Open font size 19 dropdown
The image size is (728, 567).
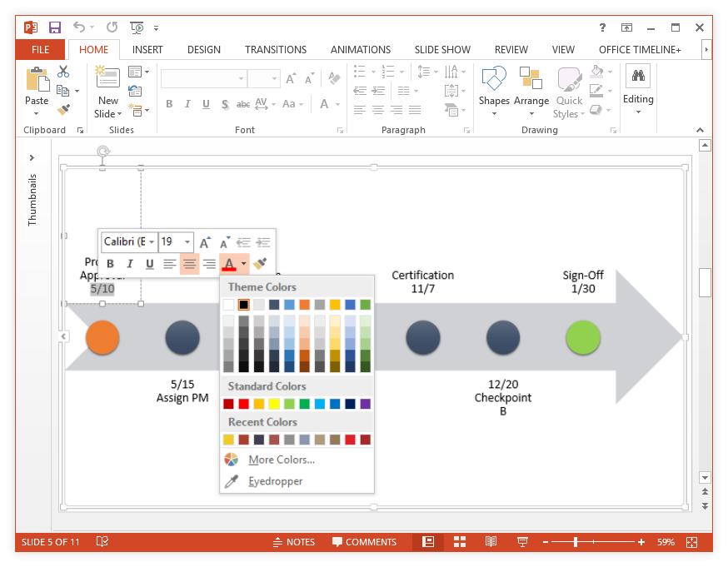(x=187, y=241)
